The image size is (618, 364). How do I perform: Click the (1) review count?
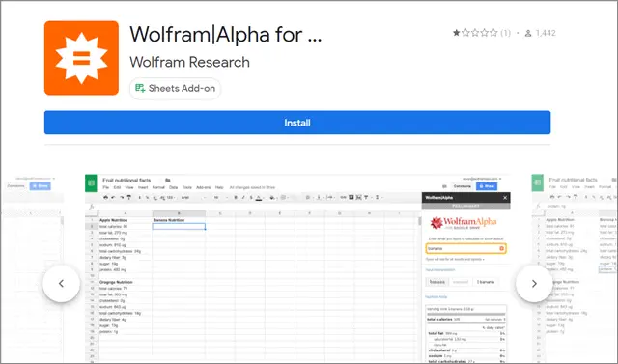tap(505, 33)
